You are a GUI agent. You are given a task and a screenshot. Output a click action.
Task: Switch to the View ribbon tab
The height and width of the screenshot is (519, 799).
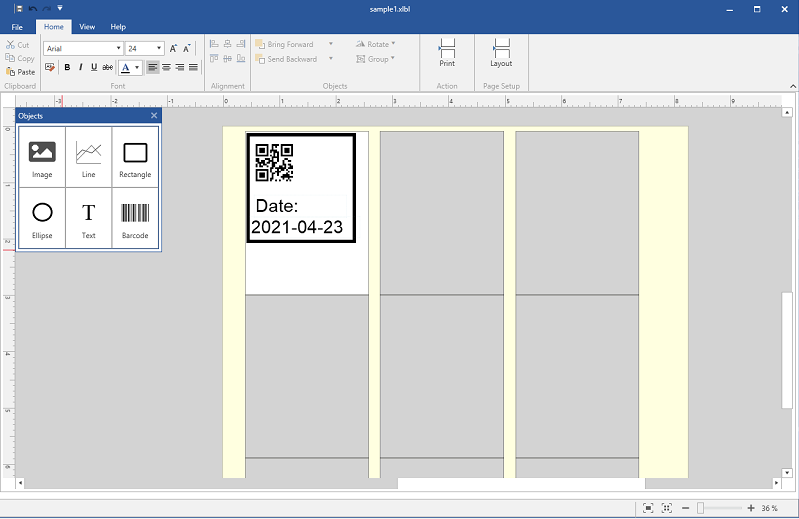(x=87, y=27)
